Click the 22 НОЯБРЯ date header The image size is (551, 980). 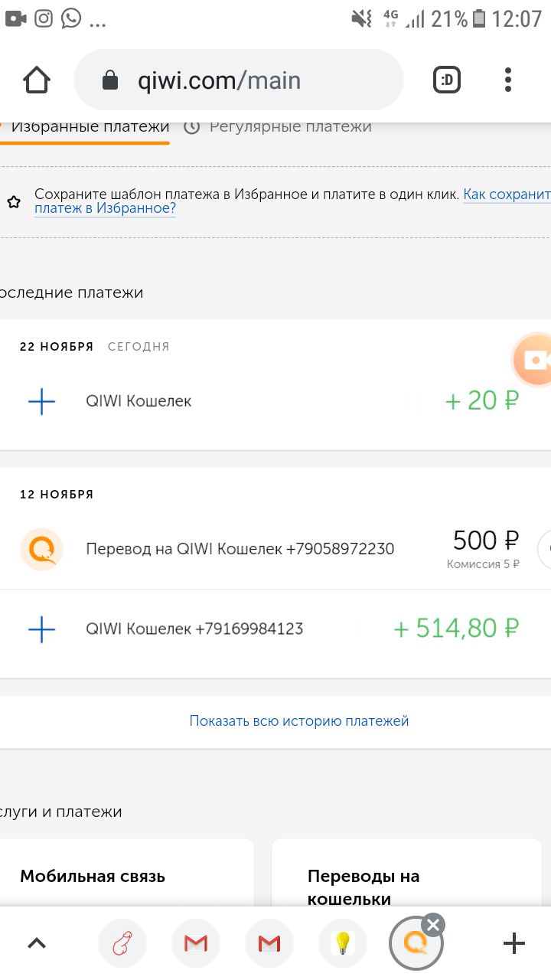(57, 347)
